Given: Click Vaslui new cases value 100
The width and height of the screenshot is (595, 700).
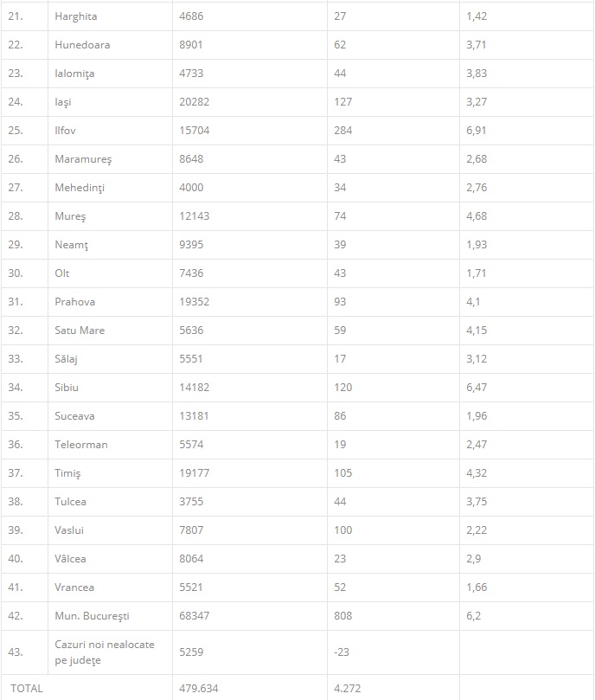Looking at the screenshot, I should click(342, 530).
